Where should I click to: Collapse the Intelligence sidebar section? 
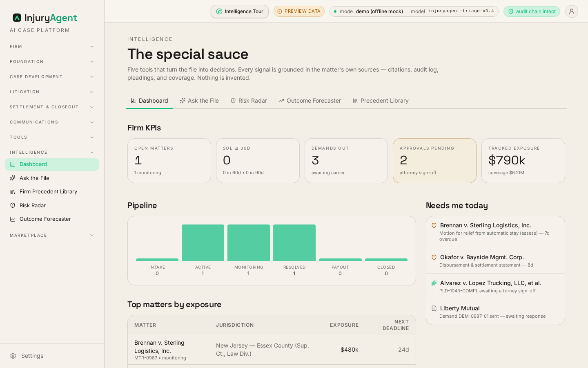tap(52, 153)
